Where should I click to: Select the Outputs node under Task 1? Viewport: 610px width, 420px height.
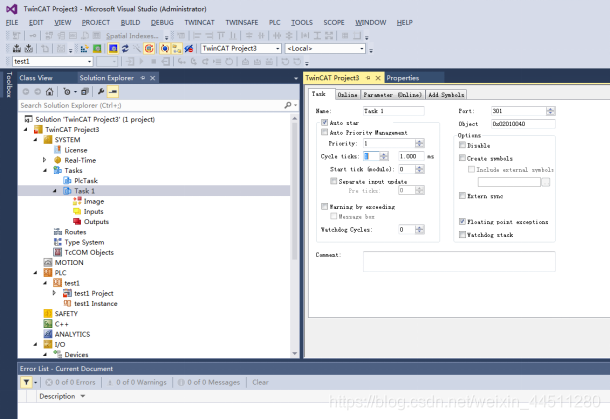(x=96, y=222)
